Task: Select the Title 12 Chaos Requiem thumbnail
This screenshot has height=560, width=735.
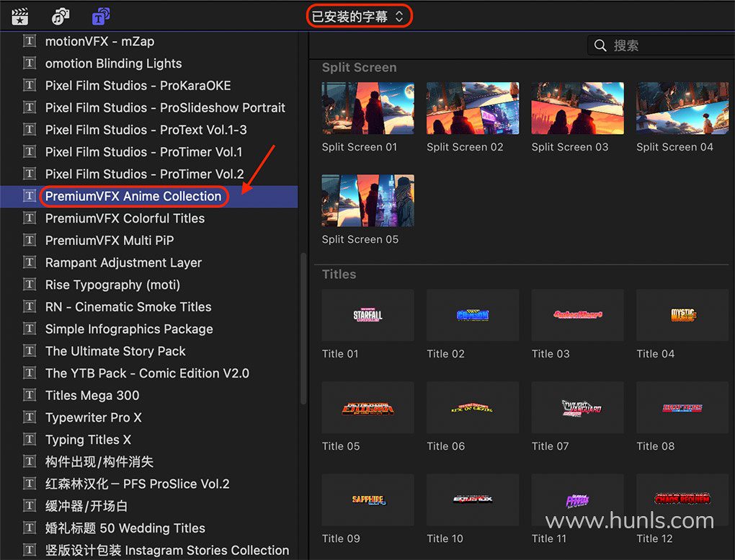Action: [682, 500]
